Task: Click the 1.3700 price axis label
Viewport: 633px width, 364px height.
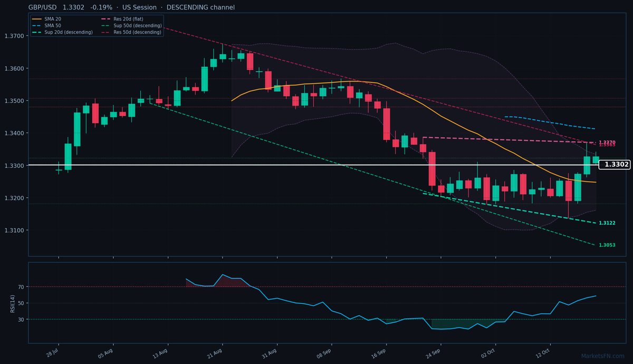Action: coord(14,36)
